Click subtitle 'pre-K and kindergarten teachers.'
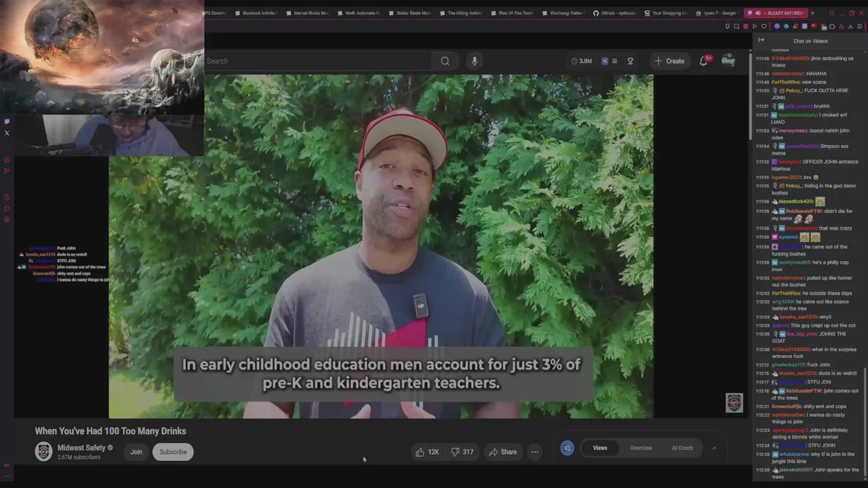The width and height of the screenshot is (868, 488). 381,383
